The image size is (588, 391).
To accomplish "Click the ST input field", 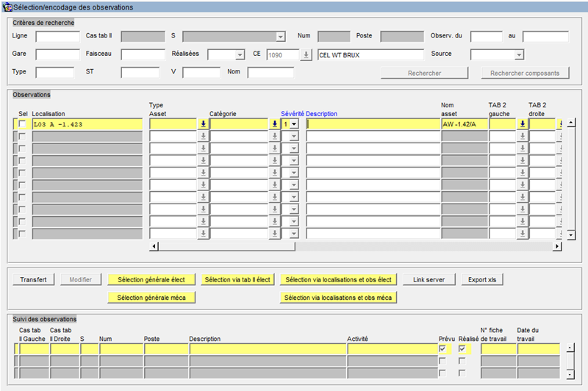I will tap(140, 73).
